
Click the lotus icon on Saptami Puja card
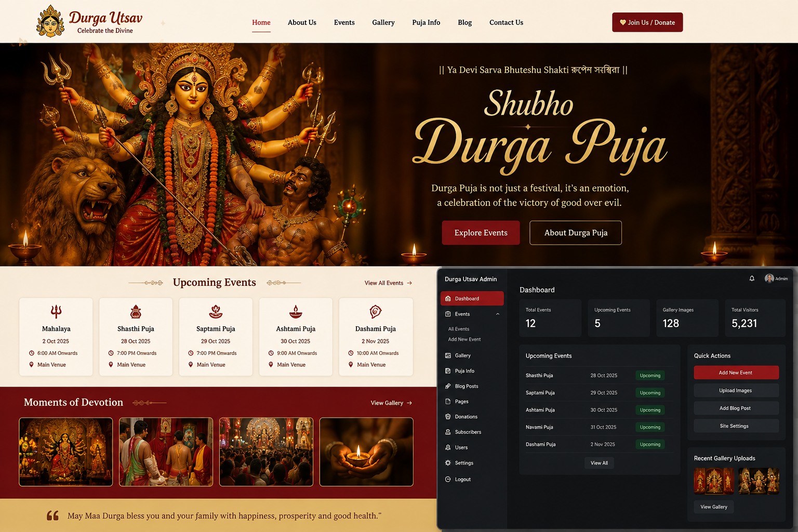pos(216,311)
